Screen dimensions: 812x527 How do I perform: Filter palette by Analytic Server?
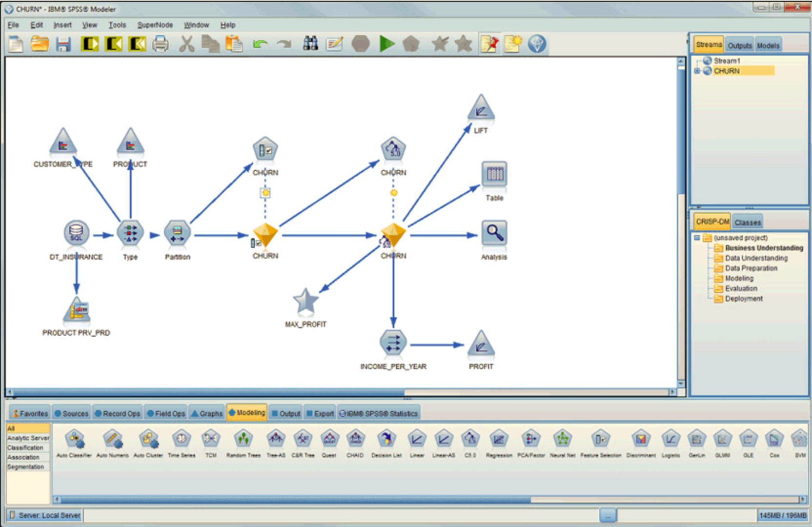tap(28, 438)
